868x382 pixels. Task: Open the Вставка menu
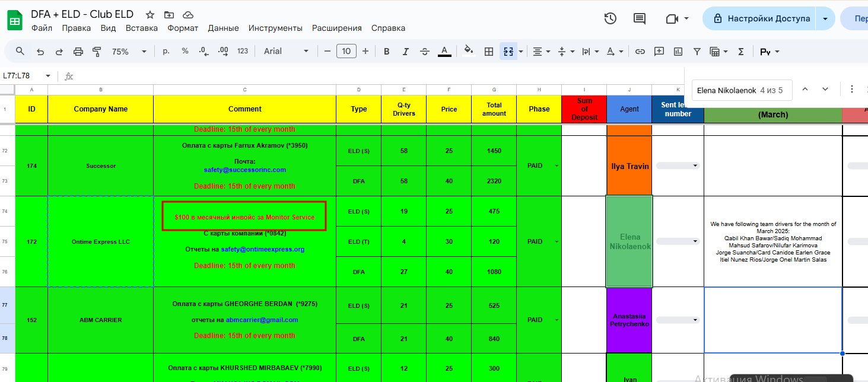click(x=142, y=28)
